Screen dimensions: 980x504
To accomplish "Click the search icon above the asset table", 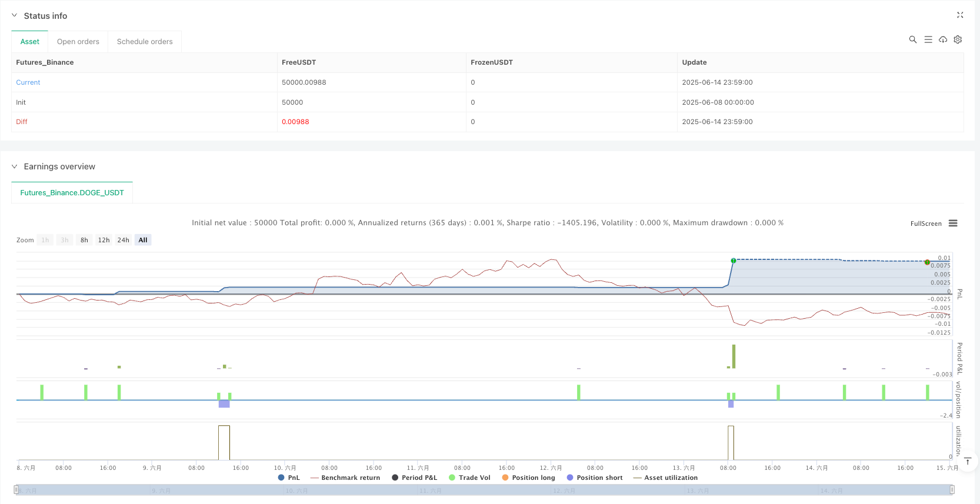I will click(912, 39).
